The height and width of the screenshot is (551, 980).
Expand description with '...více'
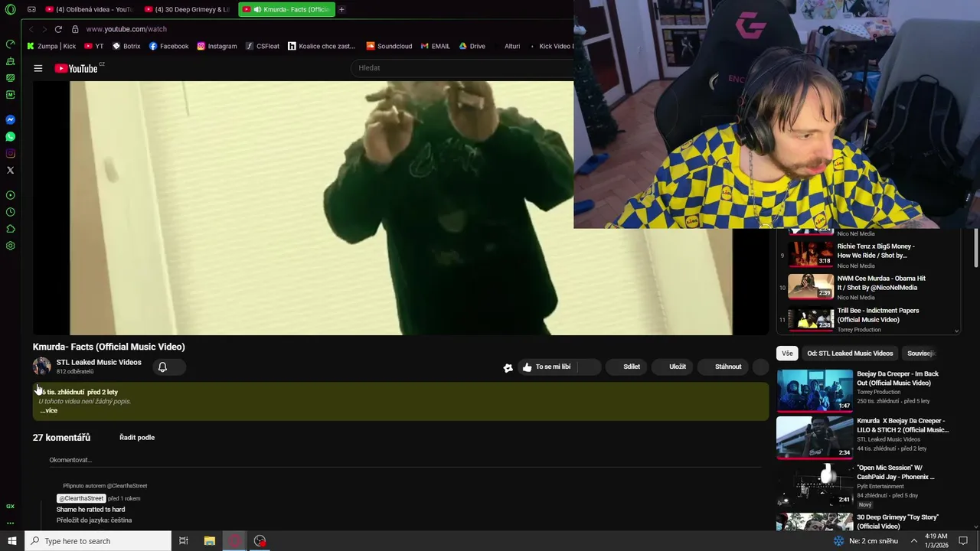pos(48,411)
